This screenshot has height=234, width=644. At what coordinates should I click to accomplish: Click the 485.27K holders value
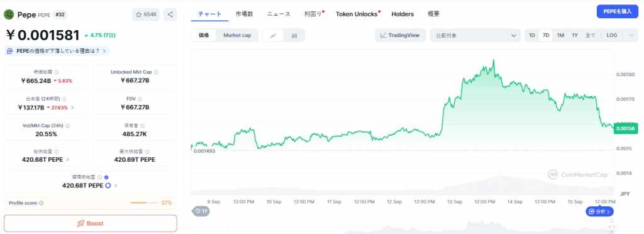(135, 134)
